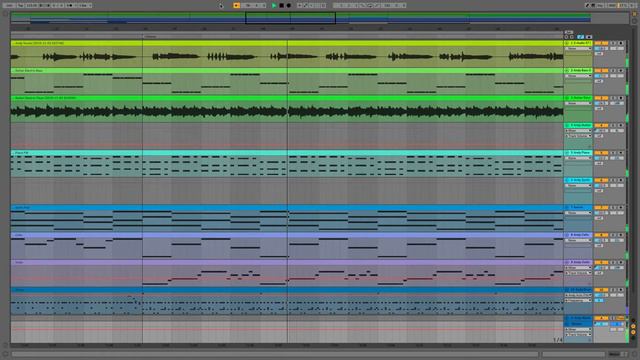Image resolution: width=640 pixels, height=360 pixels.
Task: Open track 9 viola device chooser dropdown
Action: [x=578, y=268]
